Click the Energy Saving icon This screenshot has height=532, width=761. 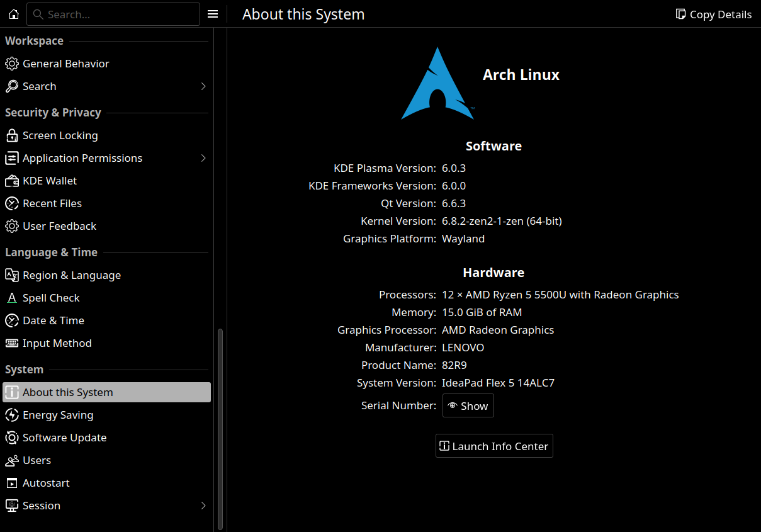pyautogui.click(x=11, y=415)
